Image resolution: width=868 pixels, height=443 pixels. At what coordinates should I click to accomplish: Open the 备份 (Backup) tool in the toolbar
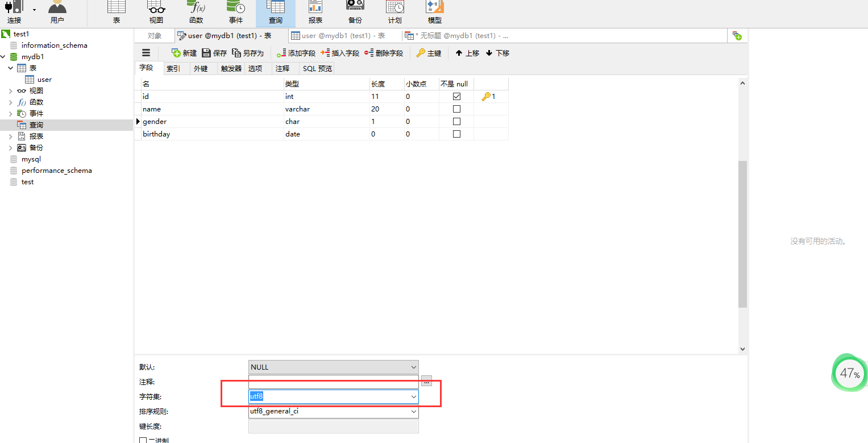[355, 10]
